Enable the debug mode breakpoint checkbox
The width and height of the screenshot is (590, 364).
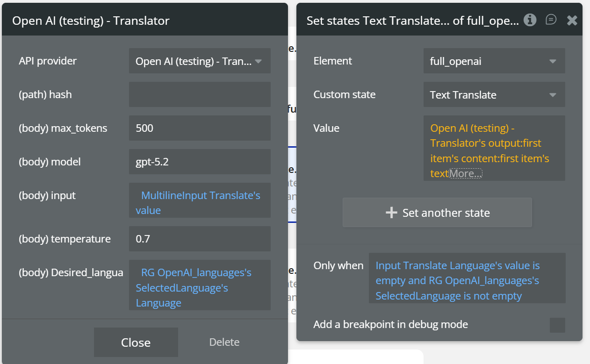(557, 325)
